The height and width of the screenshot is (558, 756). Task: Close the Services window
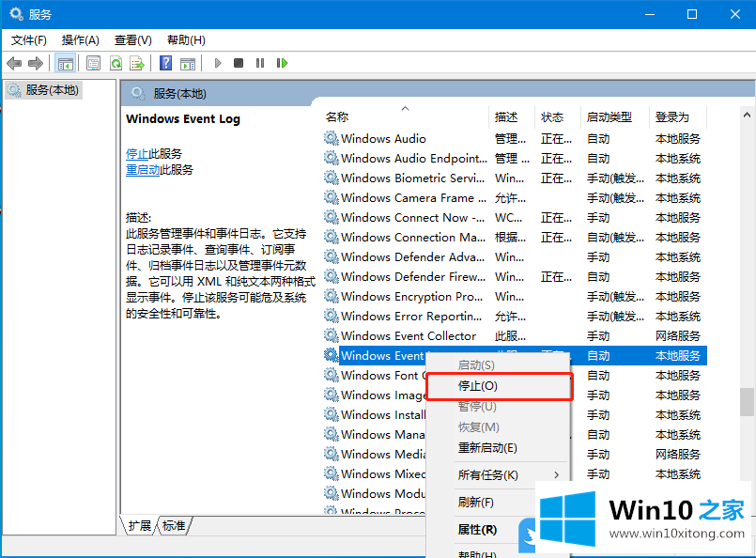(734, 14)
